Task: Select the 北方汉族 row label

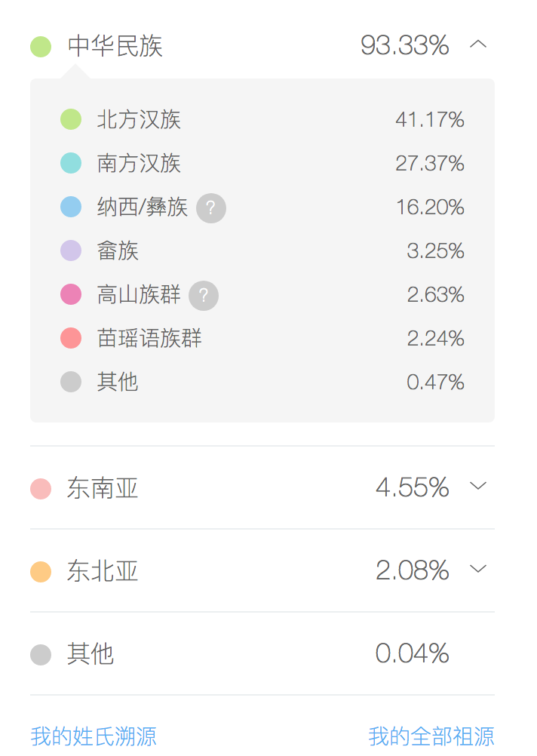Action: tap(139, 119)
